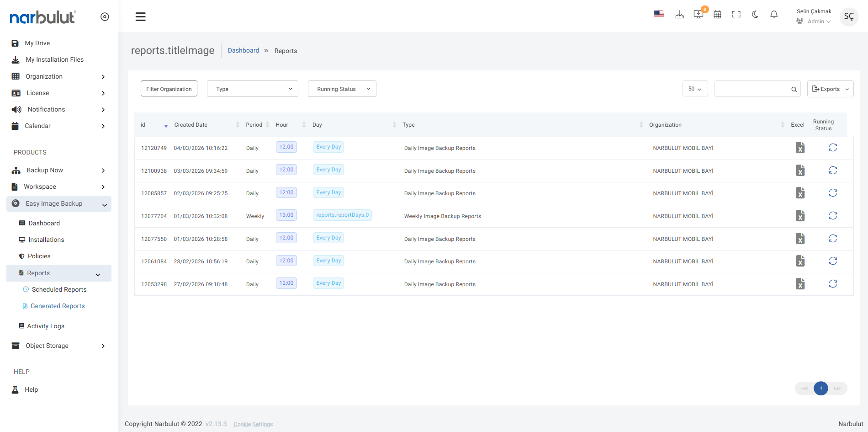Open Scheduled Reports in the sidebar
The image size is (868, 432).
(x=59, y=289)
